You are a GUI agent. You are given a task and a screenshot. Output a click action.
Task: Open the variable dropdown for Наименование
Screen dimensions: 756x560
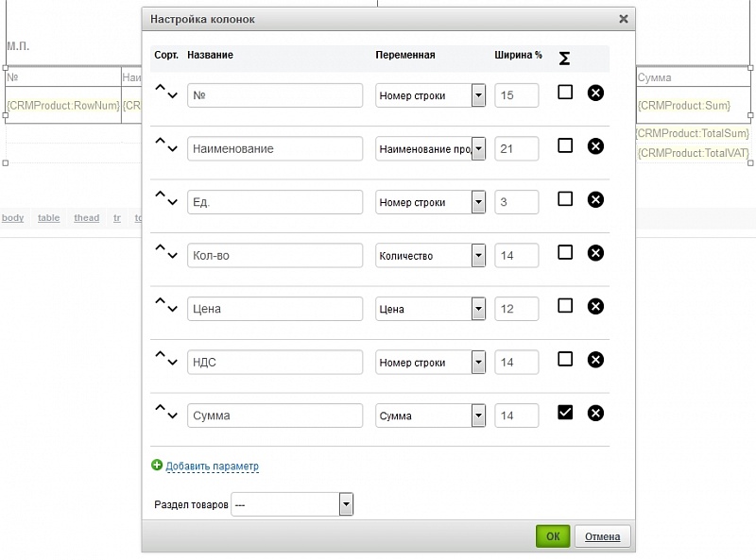(x=478, y=148)
